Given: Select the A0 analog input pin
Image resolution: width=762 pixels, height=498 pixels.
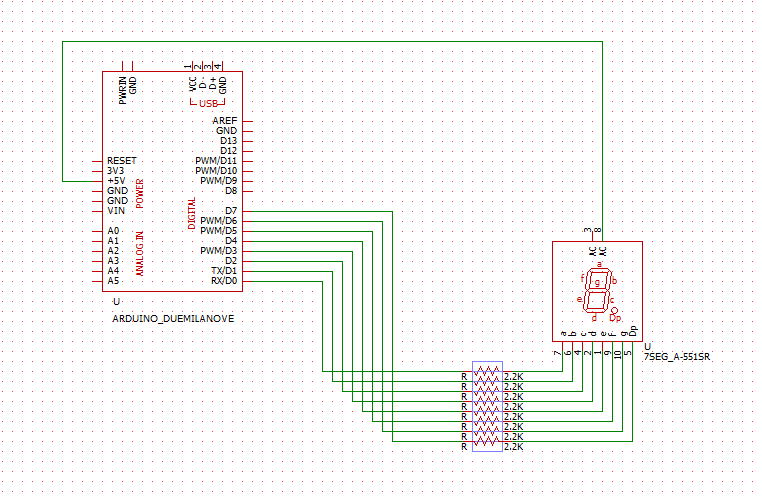Looking at the screenshot, I should click(x=113, y=231).
